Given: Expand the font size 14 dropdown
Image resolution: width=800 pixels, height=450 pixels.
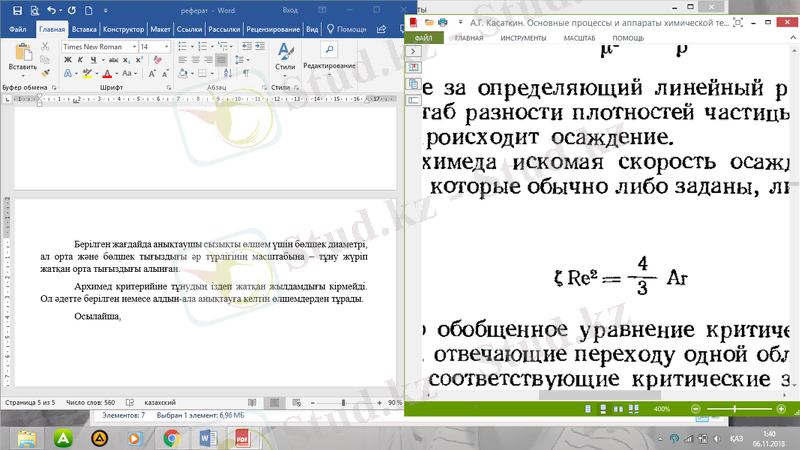Looking at the screenshot, I should (168, 46).
